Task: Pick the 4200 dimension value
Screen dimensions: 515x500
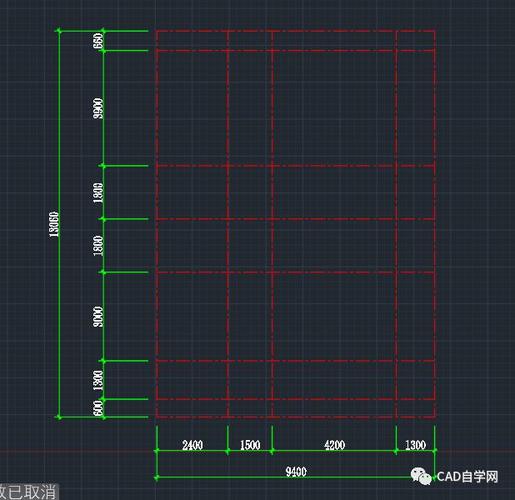Action: click(334, 445)
